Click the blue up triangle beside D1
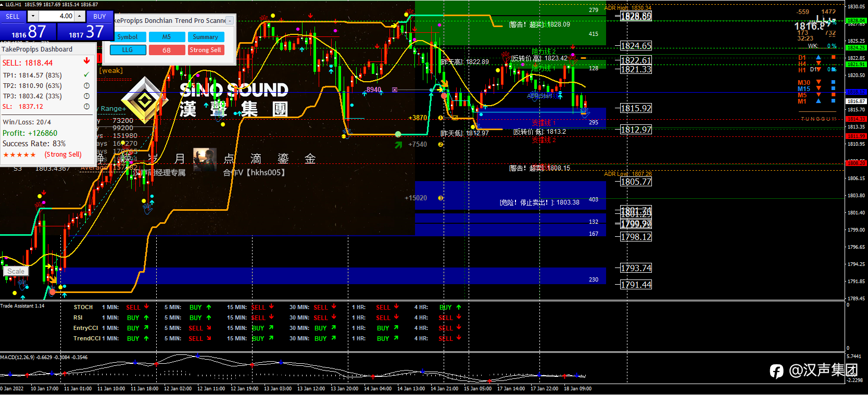Image resolution: width=868 pixels, height=395 pixels. (x=819, y=57)
